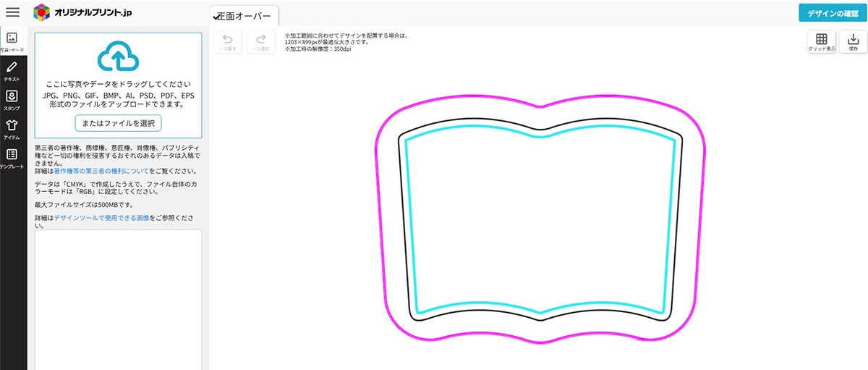Click the redo arrow (一つ進む)
The width and height of the screenshot is (868, 370).
(x=261, y=41)
